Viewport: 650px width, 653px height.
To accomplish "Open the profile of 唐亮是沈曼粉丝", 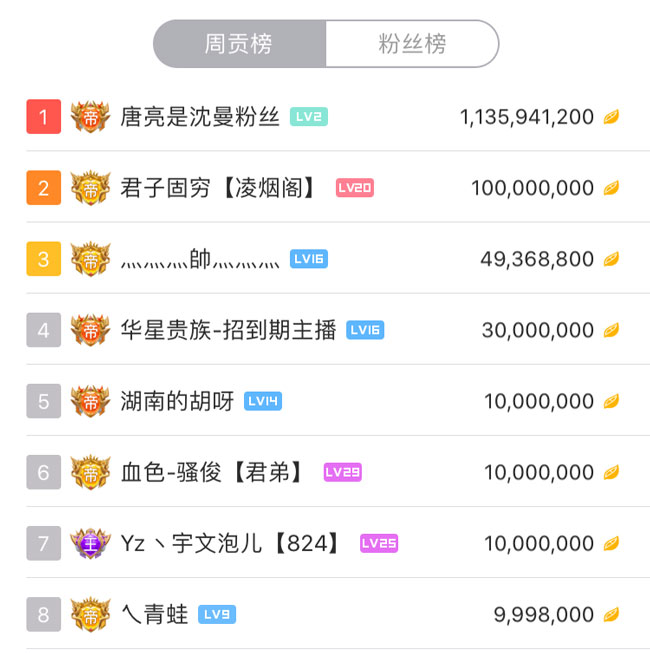I will 200,117.
